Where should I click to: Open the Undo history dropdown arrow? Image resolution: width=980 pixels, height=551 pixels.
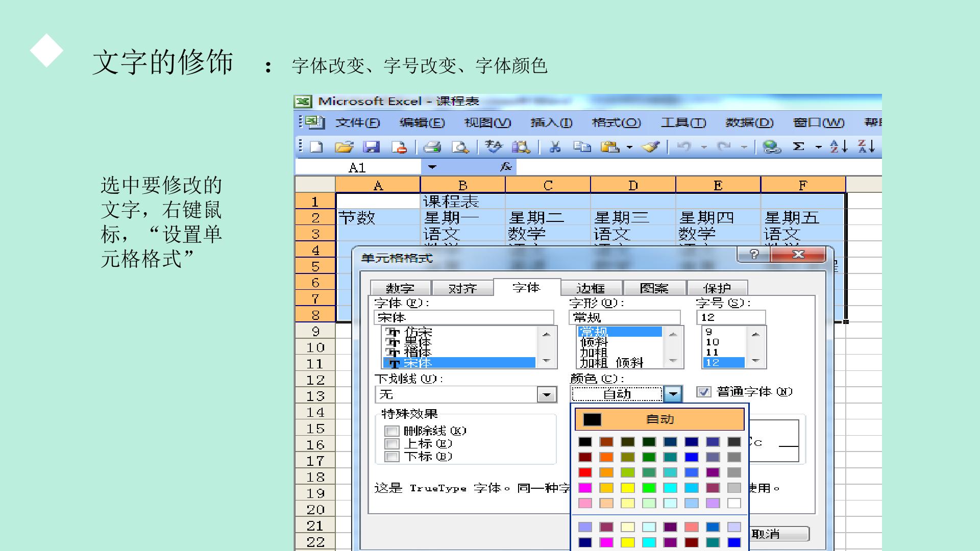704,147
